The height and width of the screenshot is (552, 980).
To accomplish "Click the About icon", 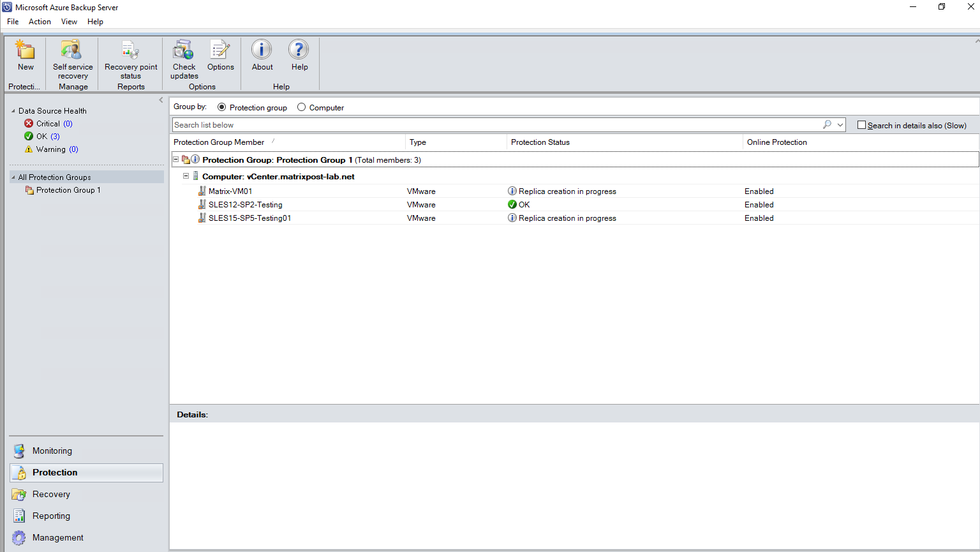I will point(262,50).
